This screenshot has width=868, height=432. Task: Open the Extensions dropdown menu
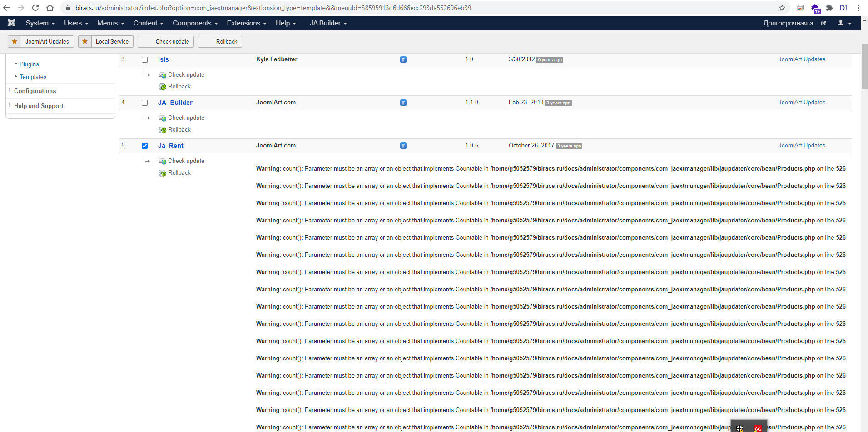tap(247, 23)
